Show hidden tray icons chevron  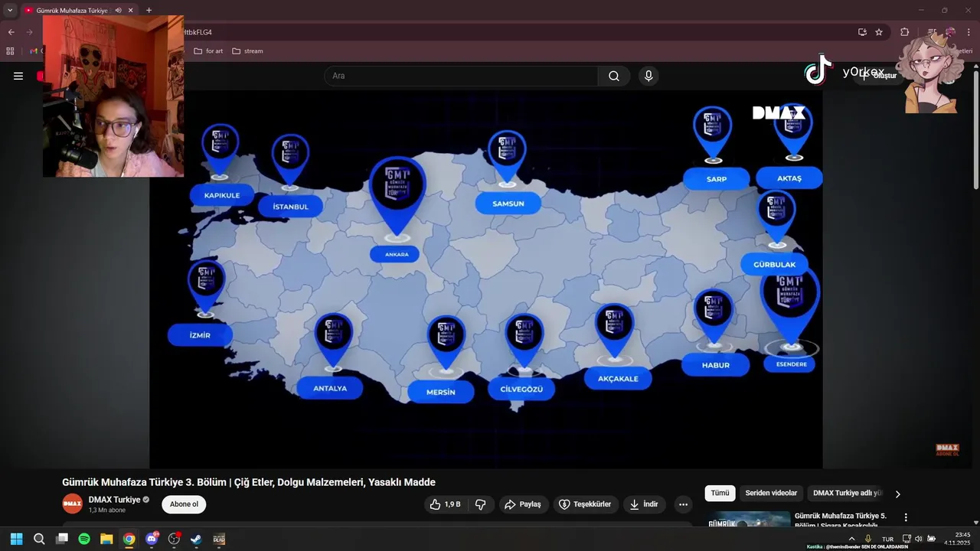[851, 539]
